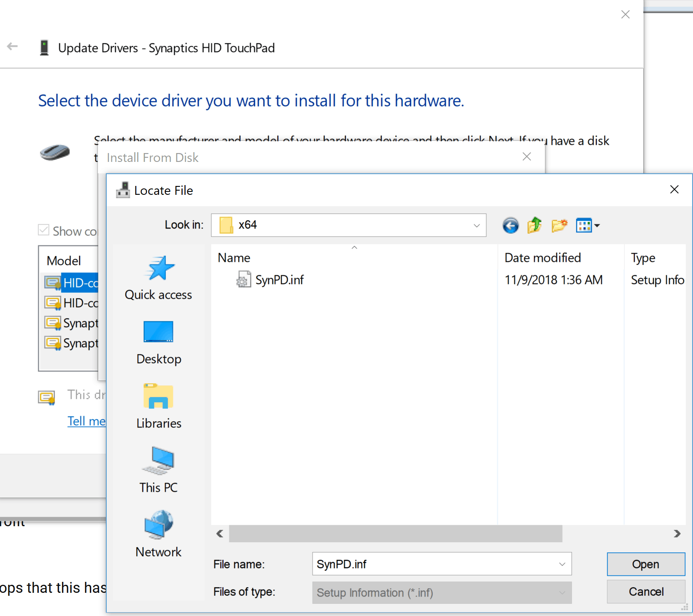This screenshot has height=616, width=693.
Task: Select Desktop in the places bar
Action: (x=159, y=342)
